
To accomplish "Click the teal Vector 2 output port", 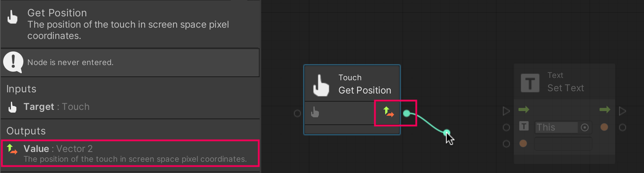I will tap(407, 113).
